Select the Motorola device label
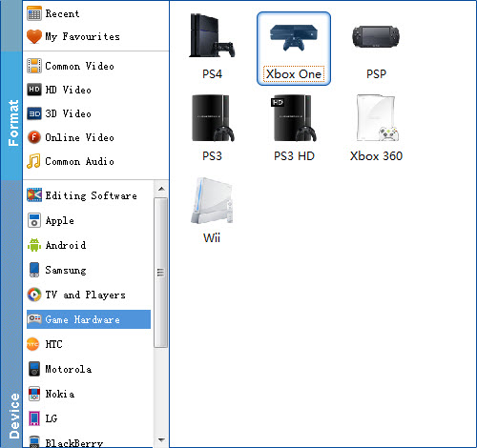Viewport: 477px width, 448px height. [69, 369]
